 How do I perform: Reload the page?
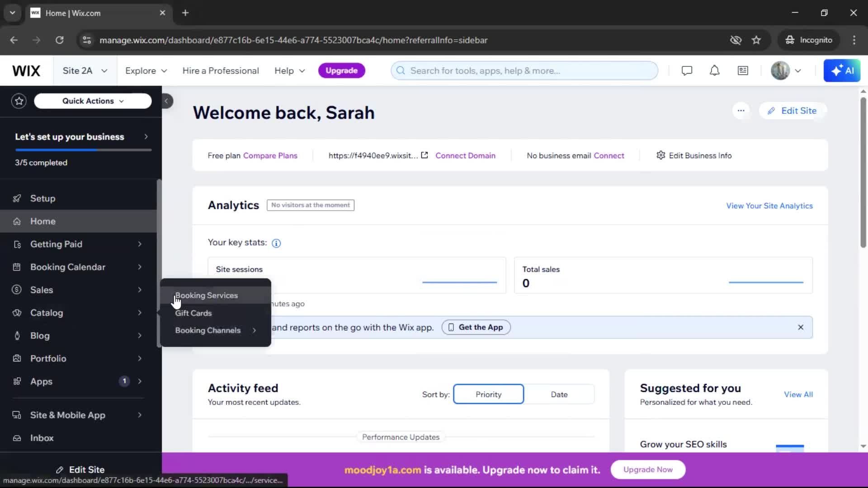click(x=59, y=40)
